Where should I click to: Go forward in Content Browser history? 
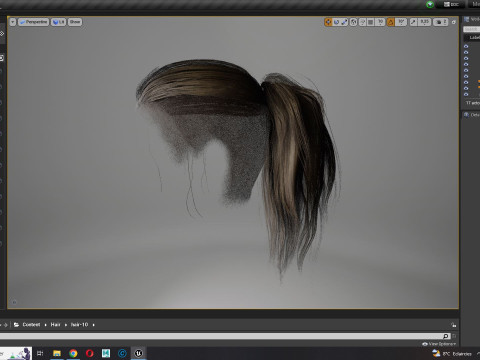coord(5,325)
